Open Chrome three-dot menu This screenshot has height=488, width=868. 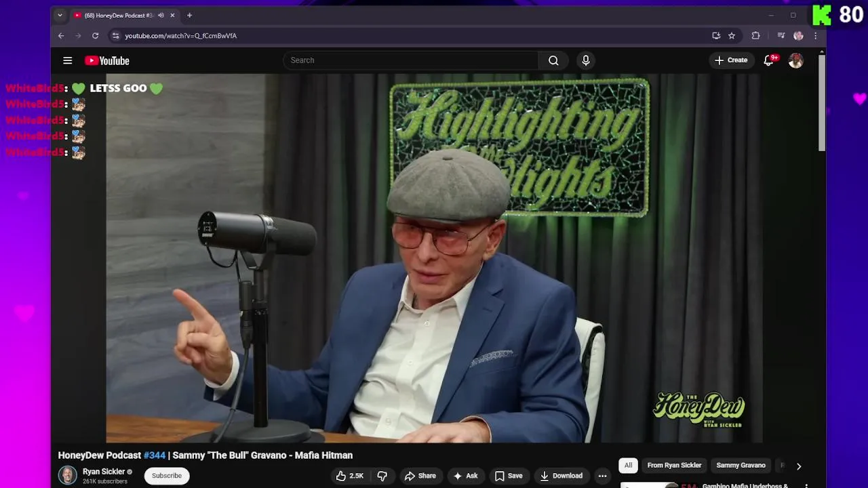[x=815, y=36]
